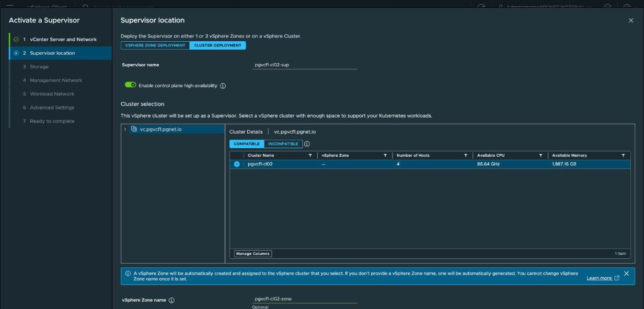644x309 pixels.
Task: Click the 86.64 GHz CPU value
Action: pyautogui.click(x=487, y=164)
